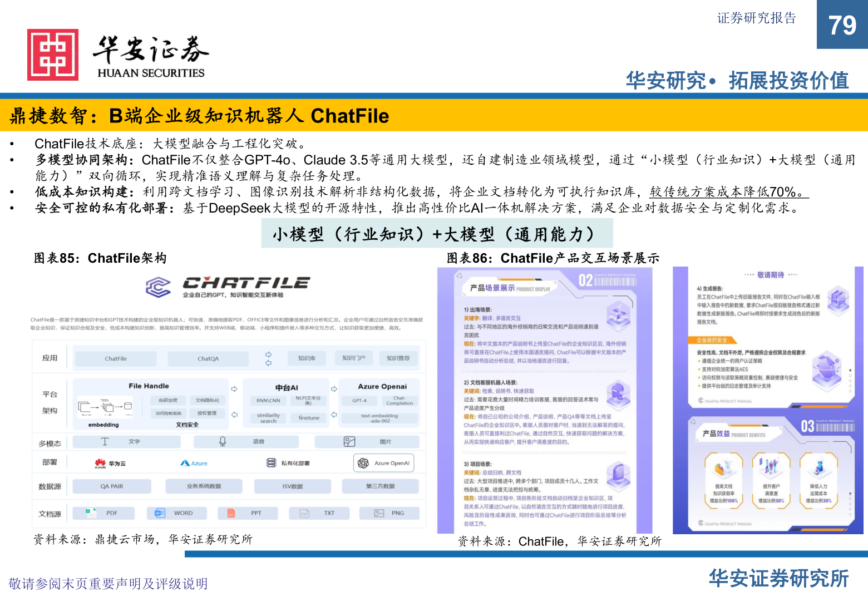
Task: Click the caption 图表86: ChatFile产品交互场景展示
Action: point(553,258)
